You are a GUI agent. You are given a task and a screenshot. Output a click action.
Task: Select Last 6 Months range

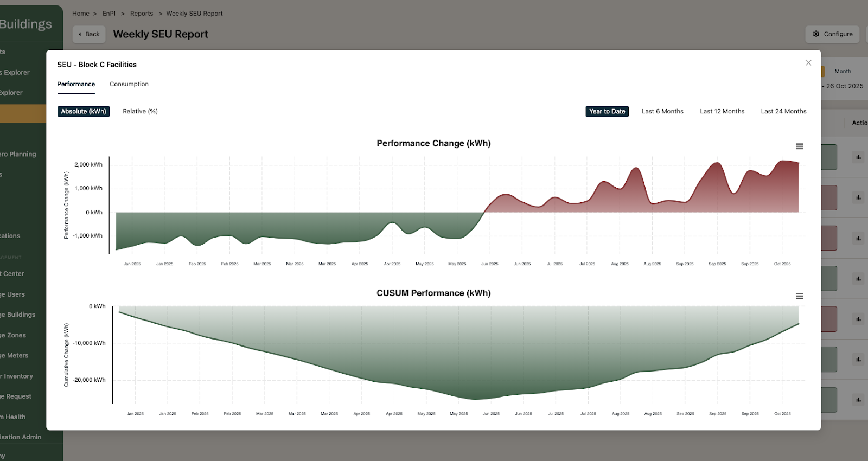(662, 111)
